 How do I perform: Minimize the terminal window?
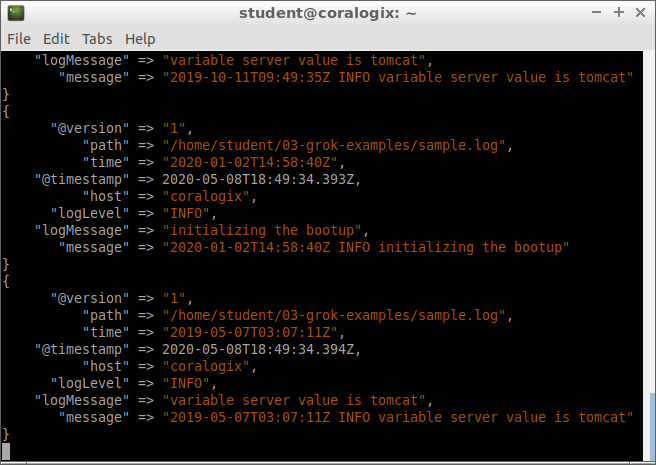[x=597, y=13]
